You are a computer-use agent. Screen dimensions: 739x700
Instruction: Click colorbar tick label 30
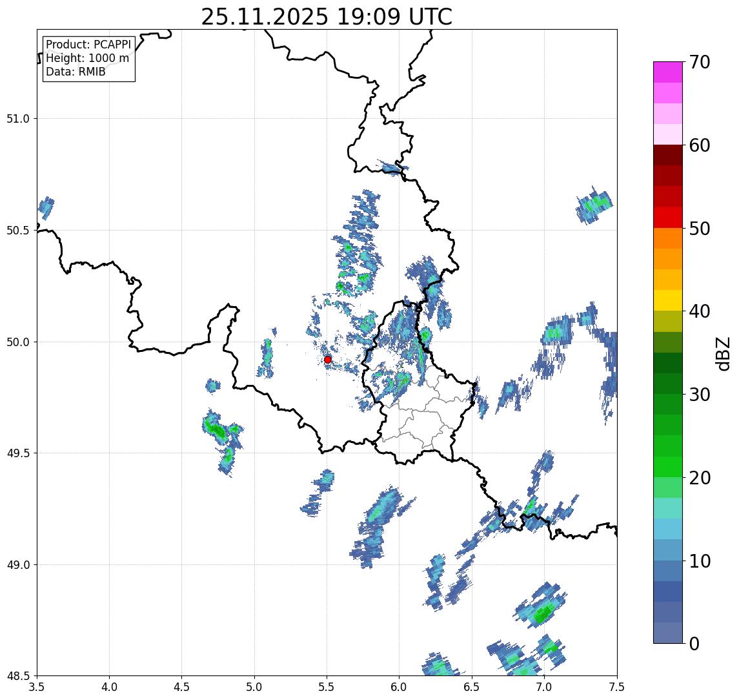(700, 395)
